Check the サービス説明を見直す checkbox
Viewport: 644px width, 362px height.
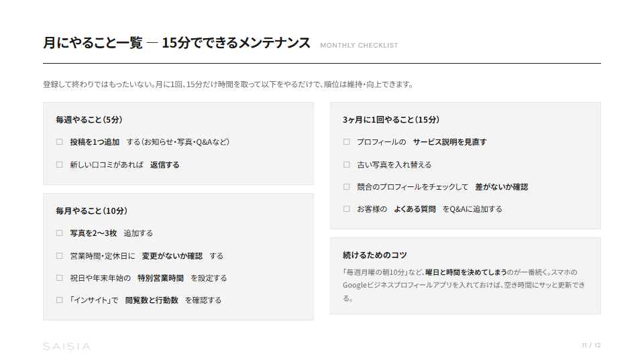347,142
